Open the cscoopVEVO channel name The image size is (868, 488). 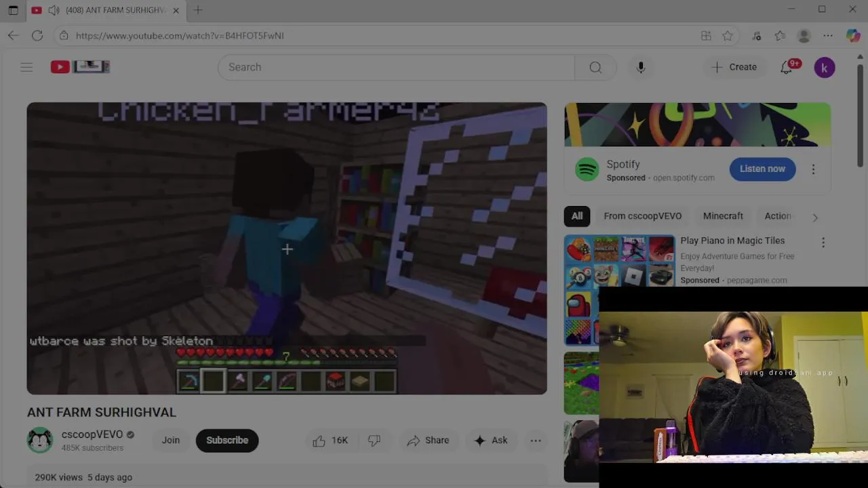pyautogui.click(x=92, y=434)
